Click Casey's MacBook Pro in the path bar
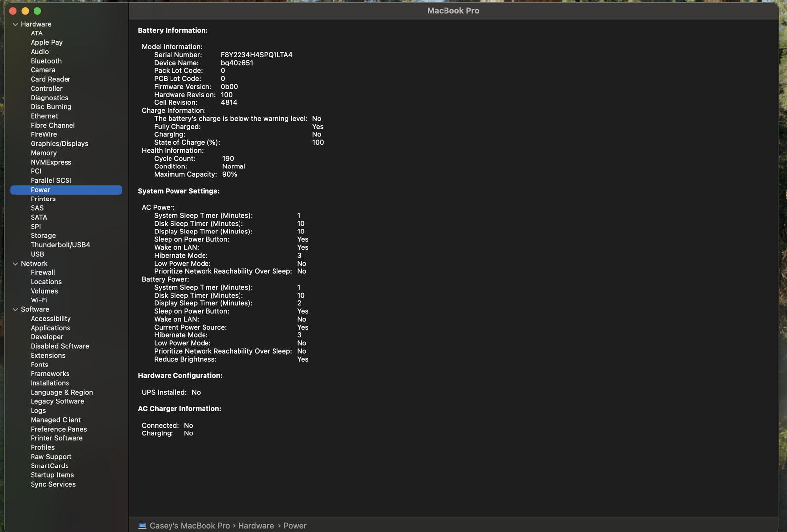The height and width of the screenshot is (532, 787). (x=189, y=526)
